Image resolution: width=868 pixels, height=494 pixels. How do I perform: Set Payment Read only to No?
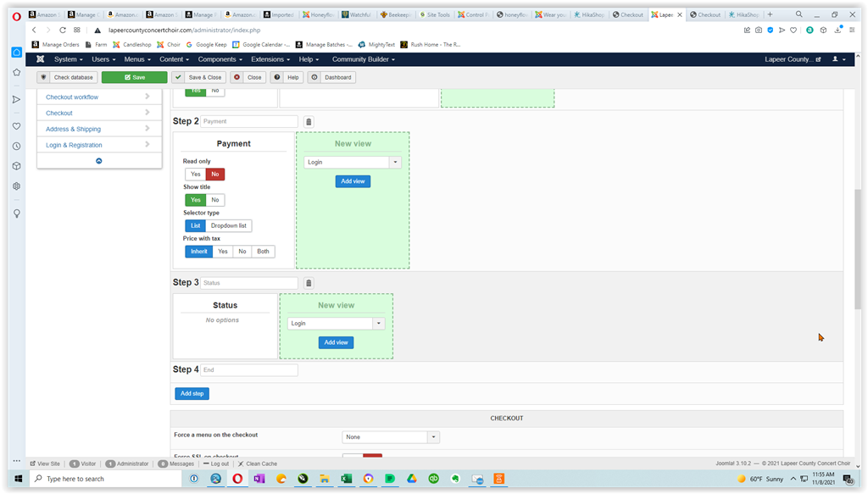215,175
